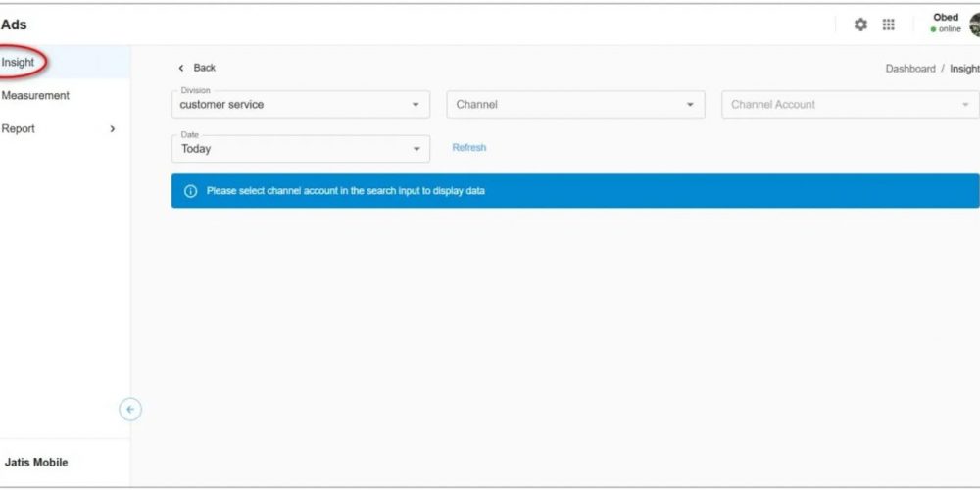Image resolution: width=980 pixels, height=490 pixels.
Task: Click the Refresh link
Action: [468, 148]
